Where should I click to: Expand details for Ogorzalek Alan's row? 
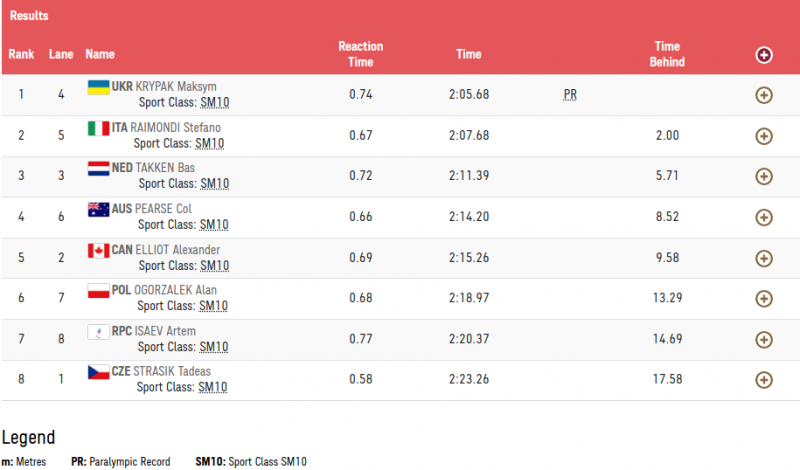764,298
